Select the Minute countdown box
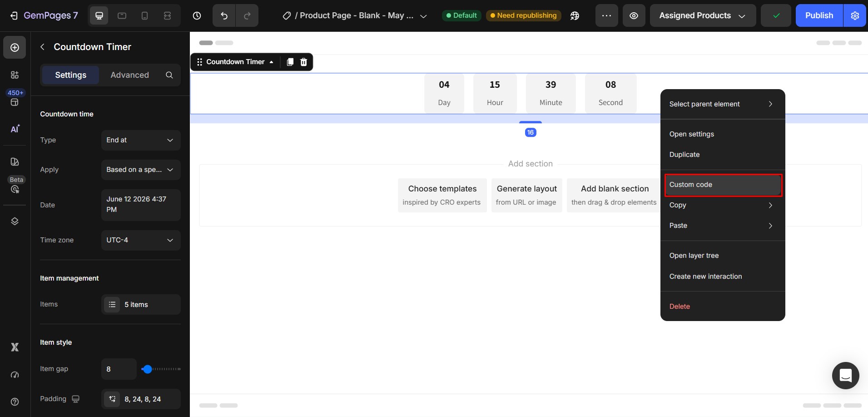Viewport: 868px width, 417px height. click(551, 93)
